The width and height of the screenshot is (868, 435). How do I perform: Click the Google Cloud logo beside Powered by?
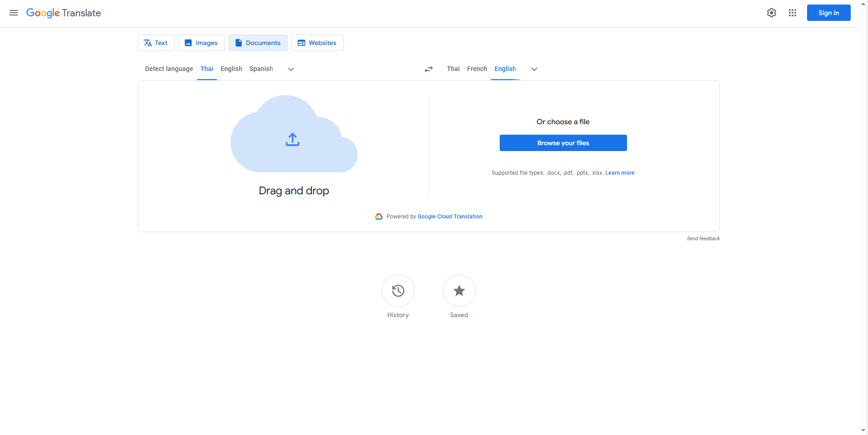coord(379,216)
